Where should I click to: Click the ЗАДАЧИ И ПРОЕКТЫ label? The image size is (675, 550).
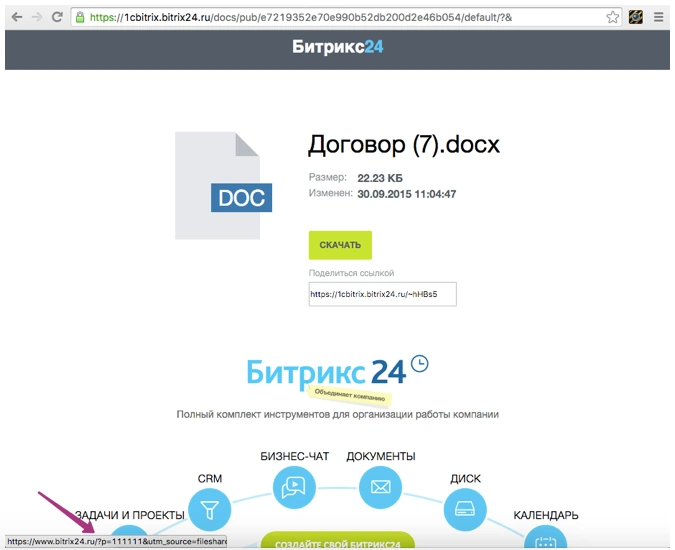point(130,515)
